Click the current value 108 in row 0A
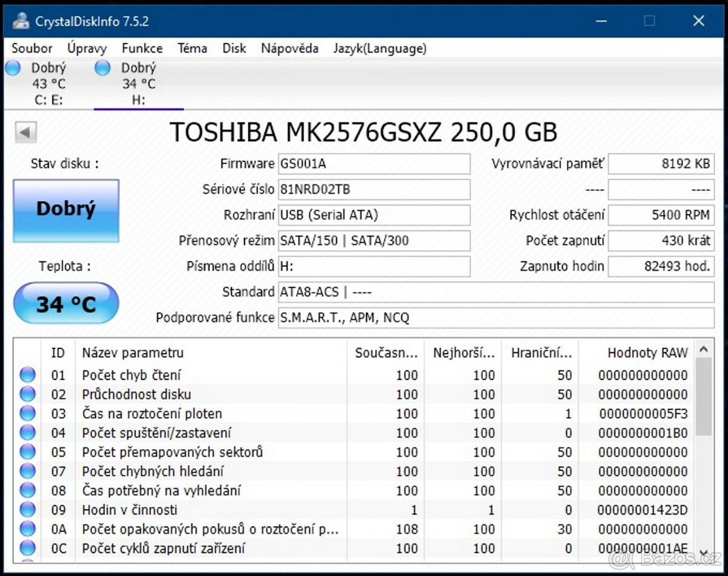Viewport: 728px width, 576px height. [x=406, y=529]
